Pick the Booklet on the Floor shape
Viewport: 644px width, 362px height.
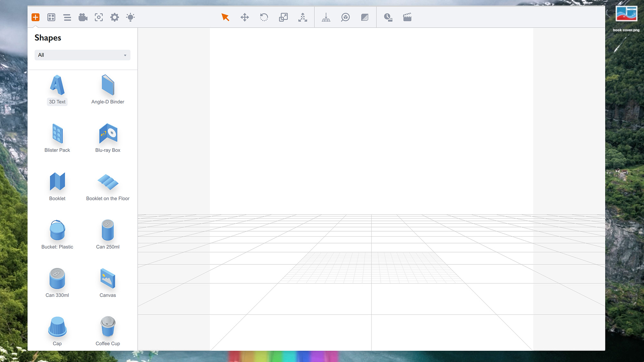coord(108,186)
